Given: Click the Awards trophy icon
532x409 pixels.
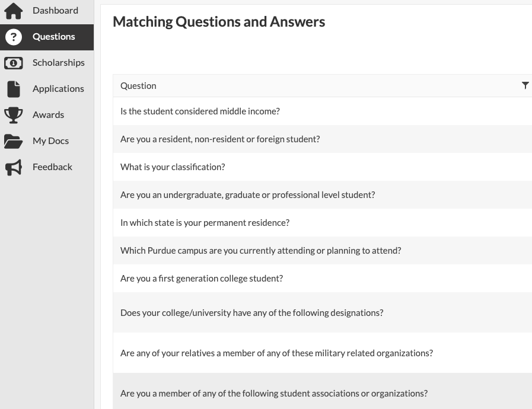Looking at the screenshot, I should (13, 115).
